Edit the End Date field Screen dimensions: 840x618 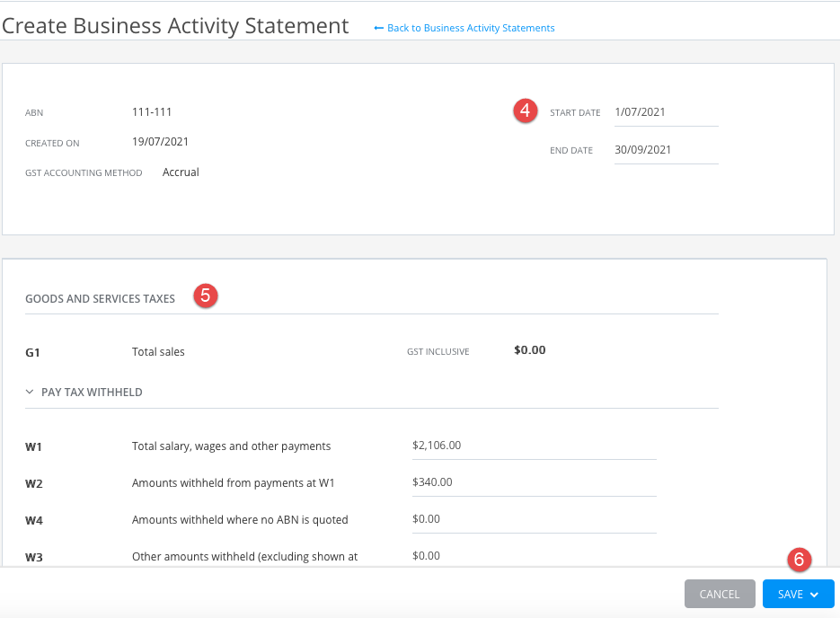(x=665, y=150)
